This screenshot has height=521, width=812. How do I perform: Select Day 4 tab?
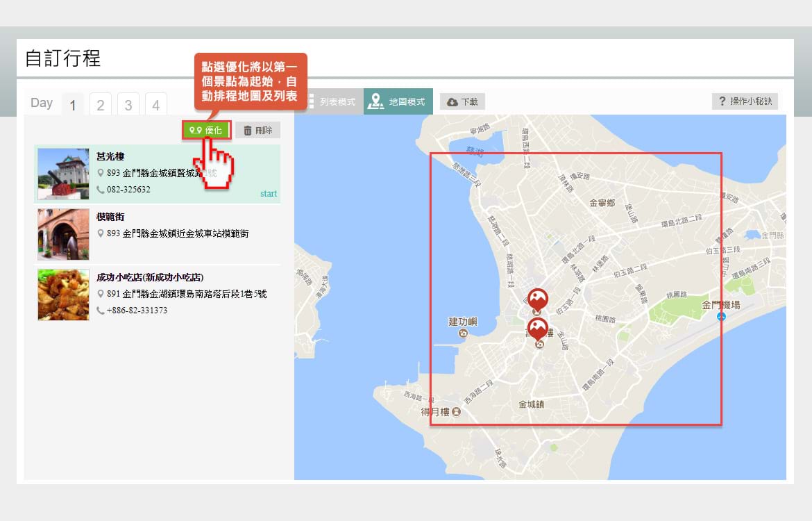(156, 105)
